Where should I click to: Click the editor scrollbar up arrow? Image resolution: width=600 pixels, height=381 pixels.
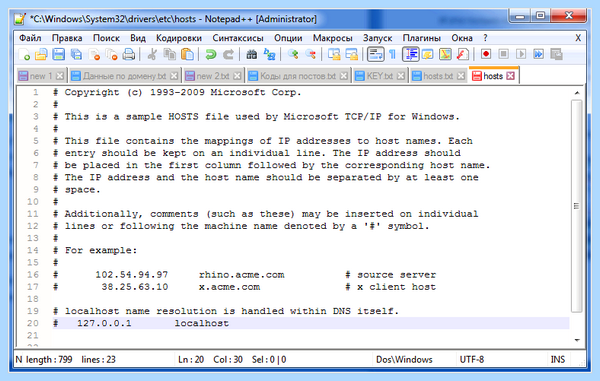pos(577,93)
